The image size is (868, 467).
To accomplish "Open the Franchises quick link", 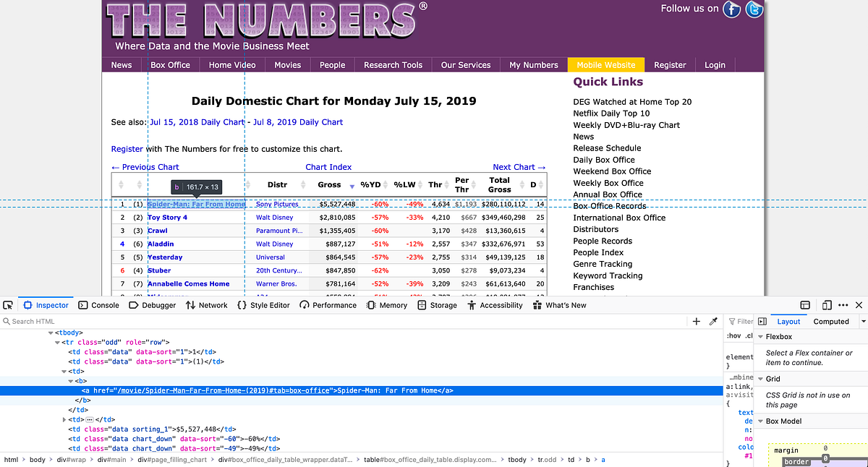I will (593, 287).
